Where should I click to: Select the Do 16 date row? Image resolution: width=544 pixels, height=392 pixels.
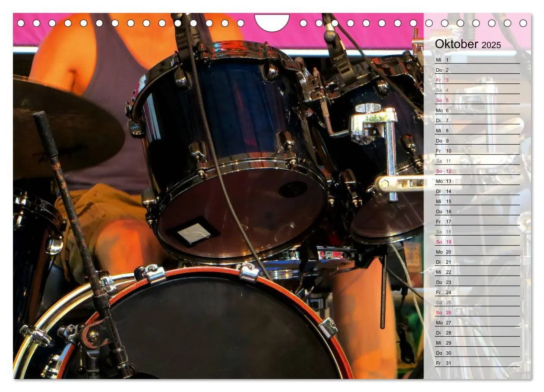click(477, 211)
